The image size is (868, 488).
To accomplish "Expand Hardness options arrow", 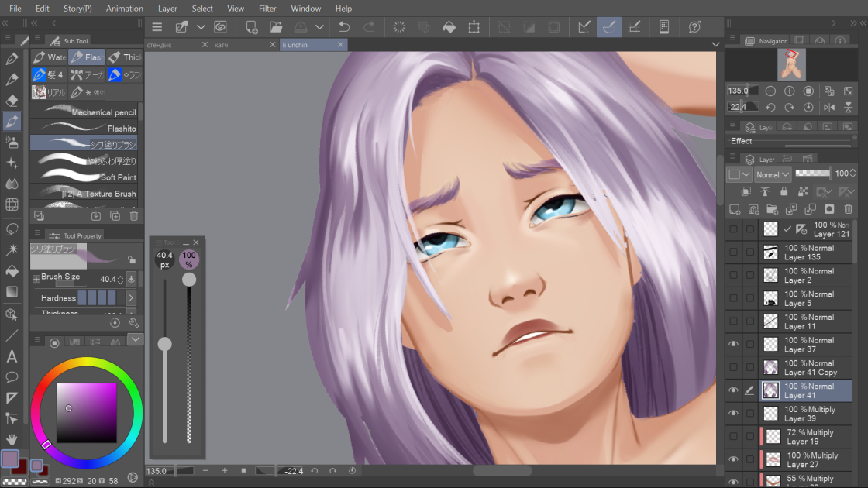I will click(131, 297).
